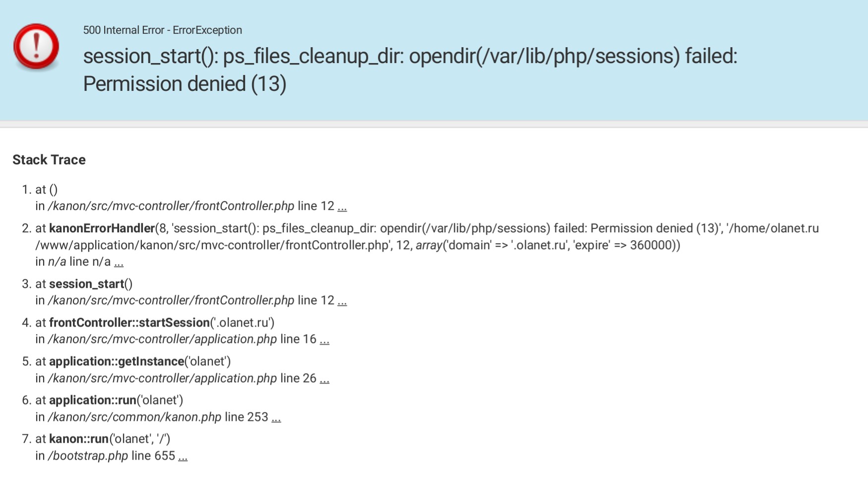Expand ellipsis after application.php line 16
The height and width of the screenshot is (479, 868).
[x=324, y=340]
